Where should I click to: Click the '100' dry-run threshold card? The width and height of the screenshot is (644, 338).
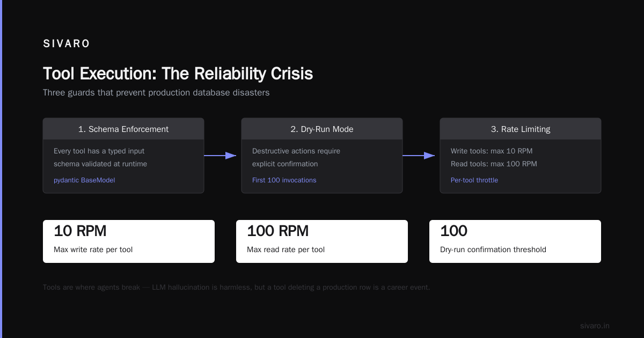(x=515, y=241)
